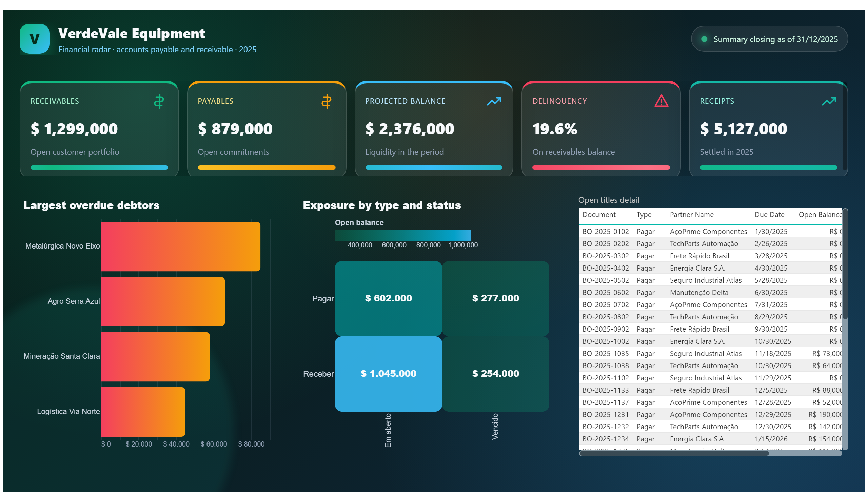The image size is (868, 495).
Task: Click the Open balance gradient legend bar
Action: click(x=402, y=235)
